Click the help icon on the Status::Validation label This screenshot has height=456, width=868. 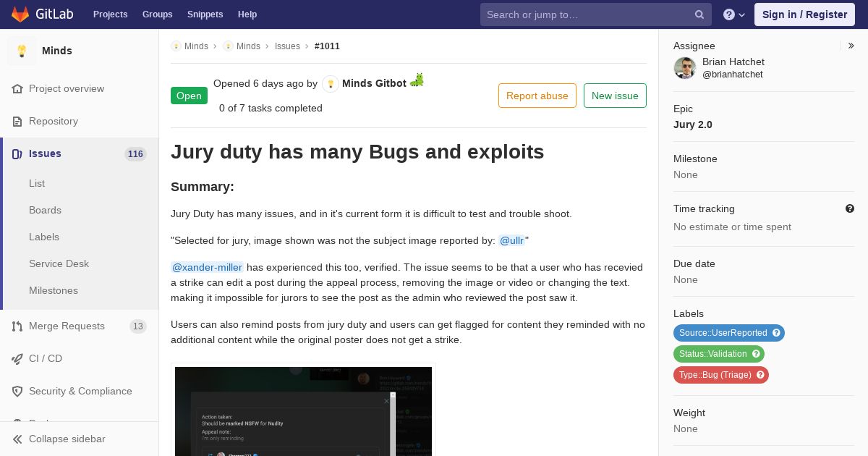(x=756, y=354)
